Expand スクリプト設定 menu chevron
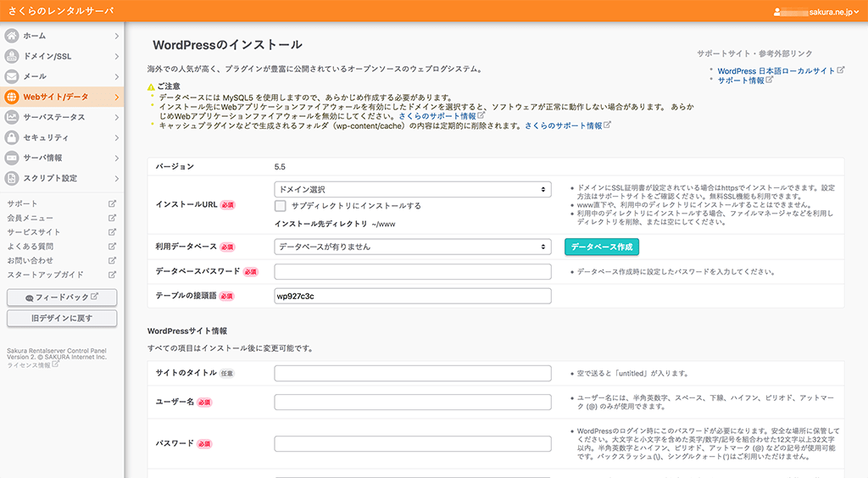The height and width of the screenshot is (478, 868). pos(117,178)
